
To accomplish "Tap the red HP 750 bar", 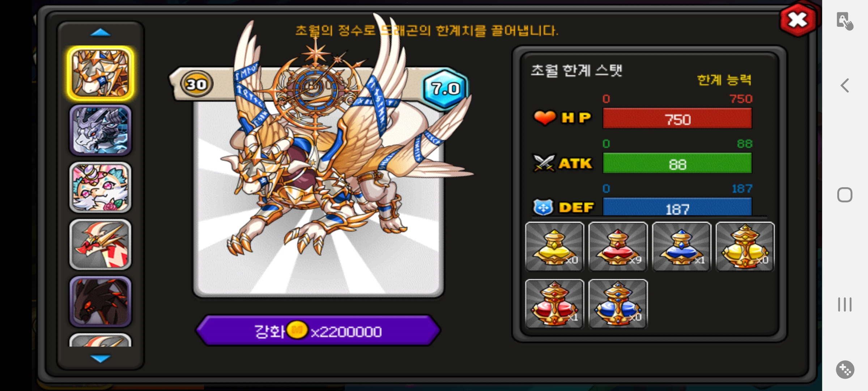I will (x=677, y=119).
